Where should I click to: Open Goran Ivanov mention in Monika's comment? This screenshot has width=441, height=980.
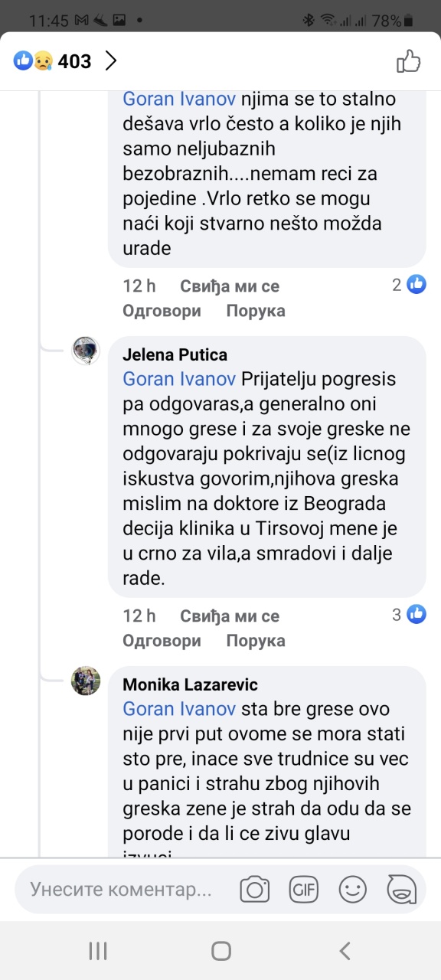tap(179, 708)
